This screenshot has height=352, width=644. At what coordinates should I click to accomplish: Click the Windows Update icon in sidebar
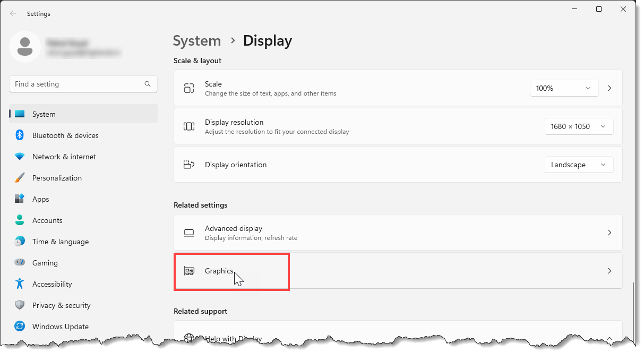19,327
